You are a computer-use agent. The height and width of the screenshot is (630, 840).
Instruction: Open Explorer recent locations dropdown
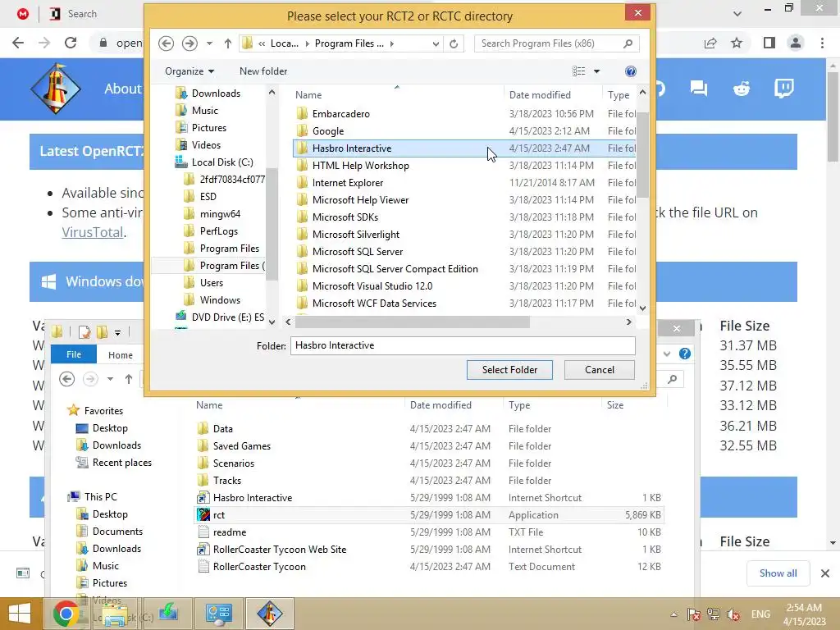pyautogui.click(x=111, y=379)
